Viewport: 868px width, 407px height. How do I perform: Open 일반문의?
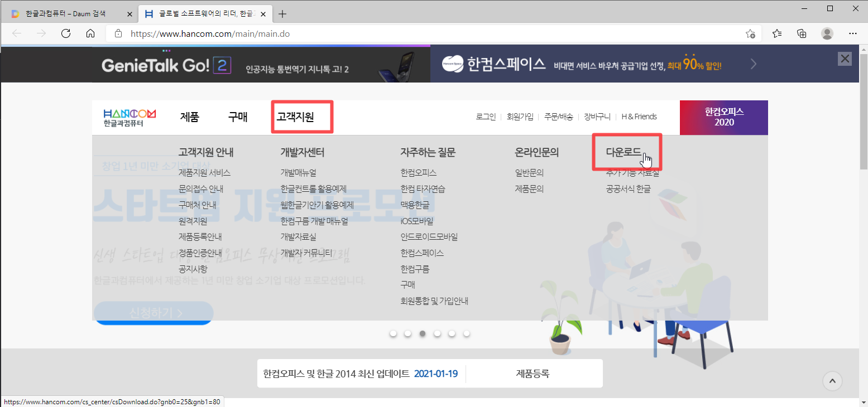(x=529, y=173)
